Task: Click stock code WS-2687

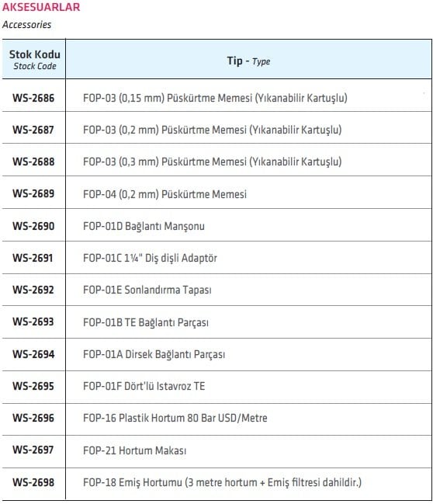Action: (33, 130)
